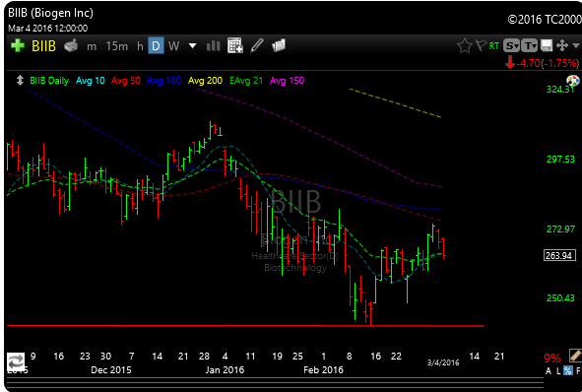The image size is (582, 392).
Task: Open the S dropdown button
Action: click(511, 46)
